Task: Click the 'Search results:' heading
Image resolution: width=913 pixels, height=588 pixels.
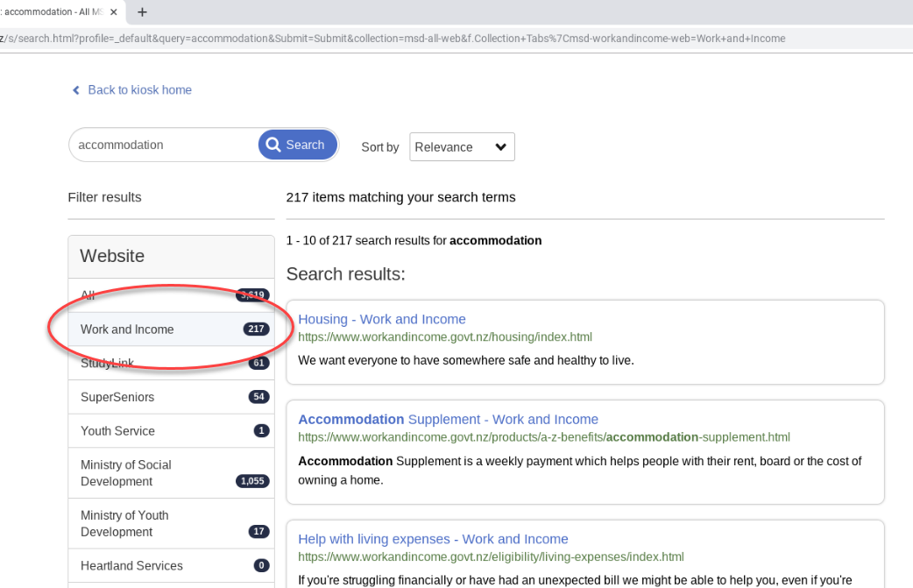Action: click(x=346, y=274)
